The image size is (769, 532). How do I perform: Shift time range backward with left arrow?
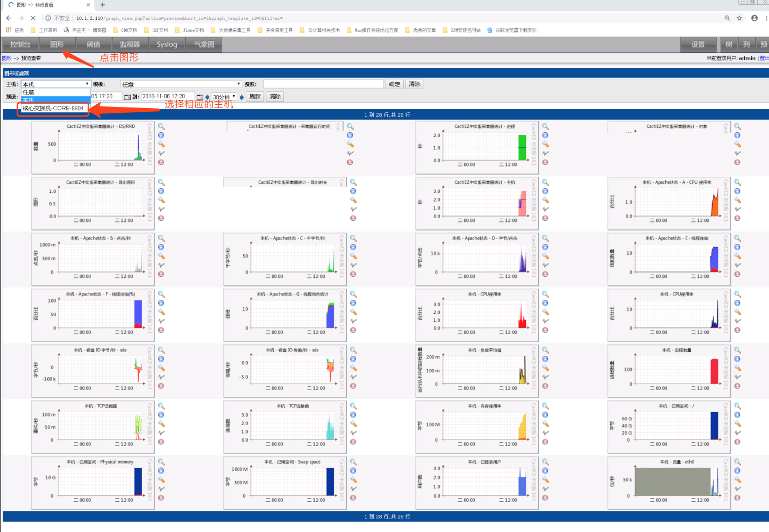click(208, 97)
